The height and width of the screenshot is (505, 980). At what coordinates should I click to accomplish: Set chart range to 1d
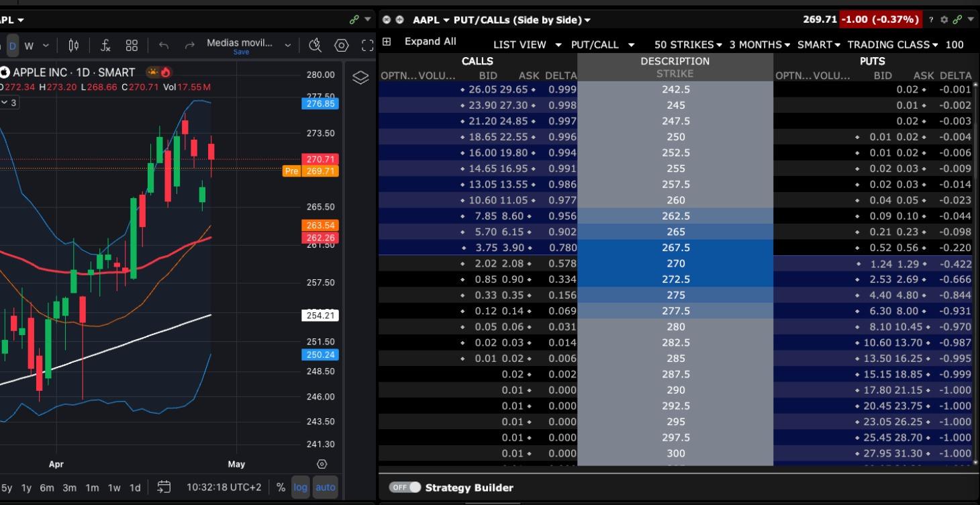coord(135,488)
